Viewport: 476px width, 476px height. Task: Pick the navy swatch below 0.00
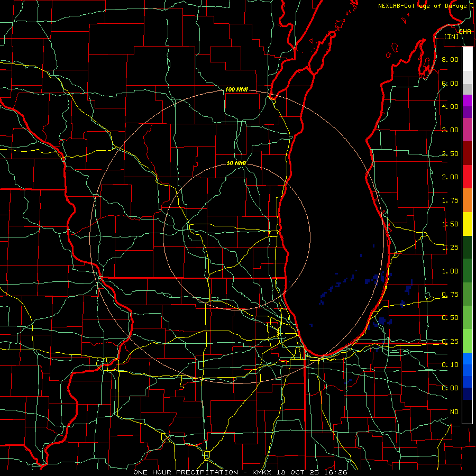pos(467,393)
